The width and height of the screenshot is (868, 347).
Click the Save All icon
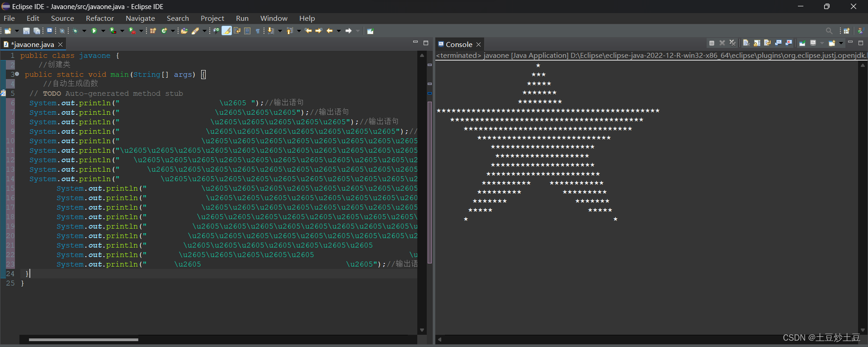(37, 31)
